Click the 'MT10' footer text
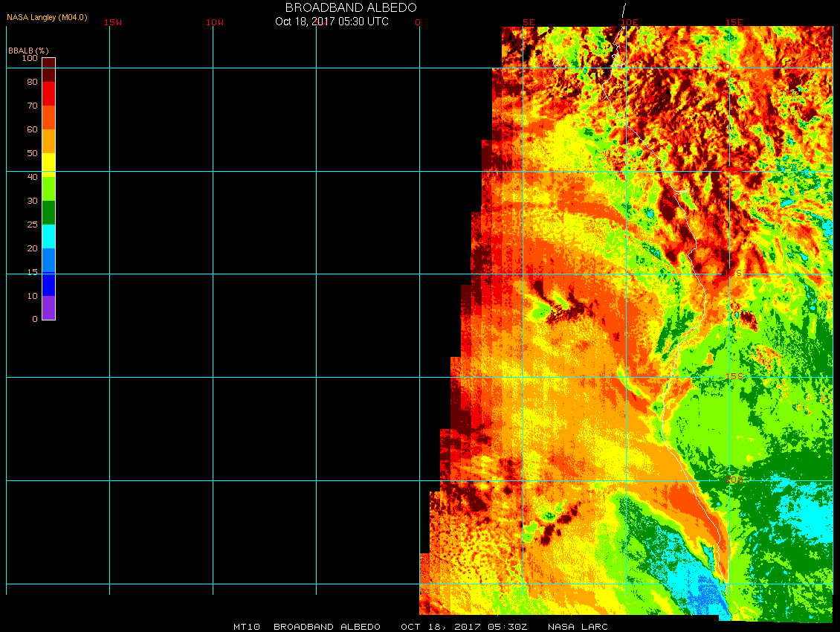Viewport: 840px width, 632px height. point(247,627)
